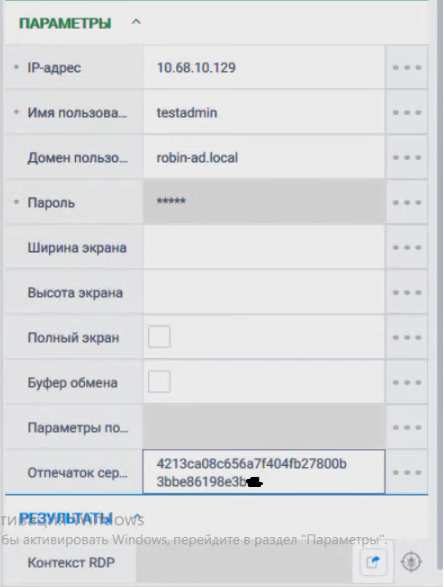
Task: Open three-dot menu for Параметры подключения row
Action: (407, 427)
